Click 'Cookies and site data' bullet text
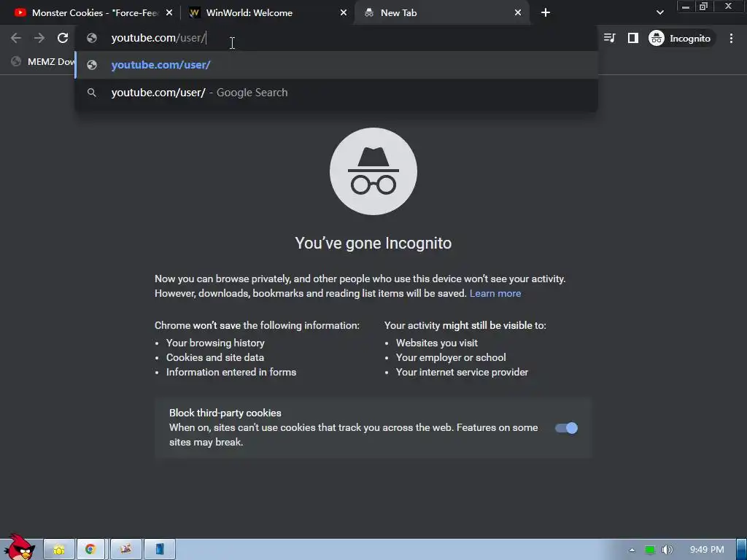The height and width of the screenshot is (560, 747). (215, 357)
